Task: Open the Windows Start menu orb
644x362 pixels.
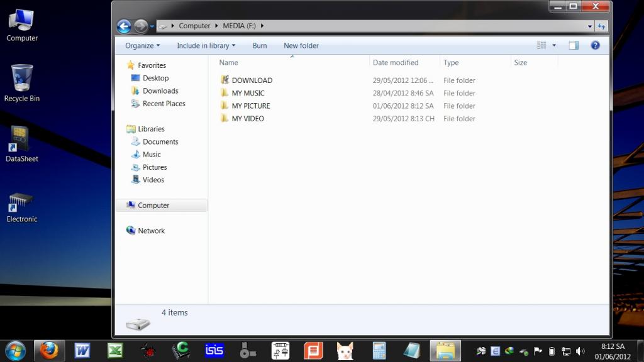Action: click(x=16, y=351)
